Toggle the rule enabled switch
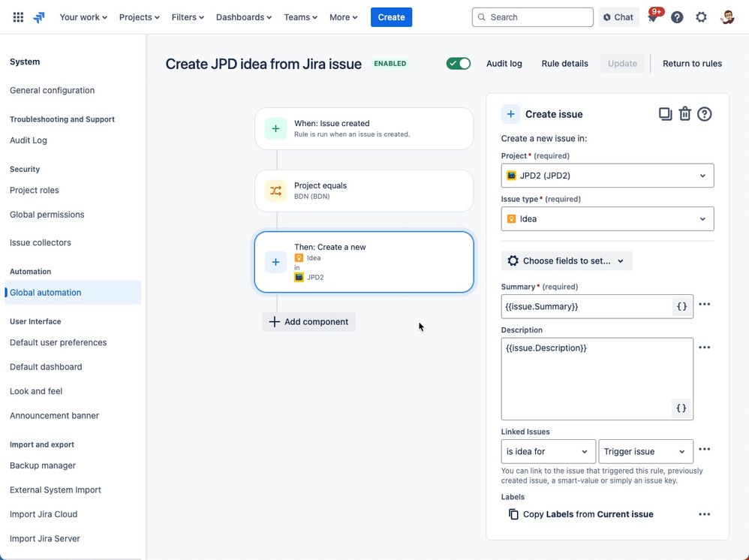Image resolution: width=749 pixels, height=560 pixels. (x=458, y=64)
